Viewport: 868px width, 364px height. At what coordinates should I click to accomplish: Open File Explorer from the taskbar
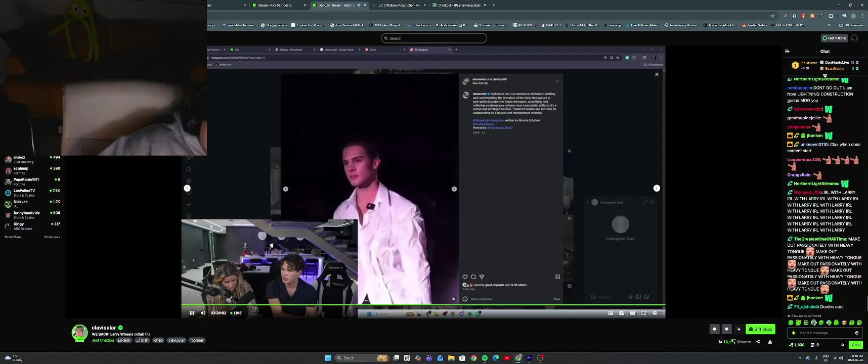click(451, 358)
